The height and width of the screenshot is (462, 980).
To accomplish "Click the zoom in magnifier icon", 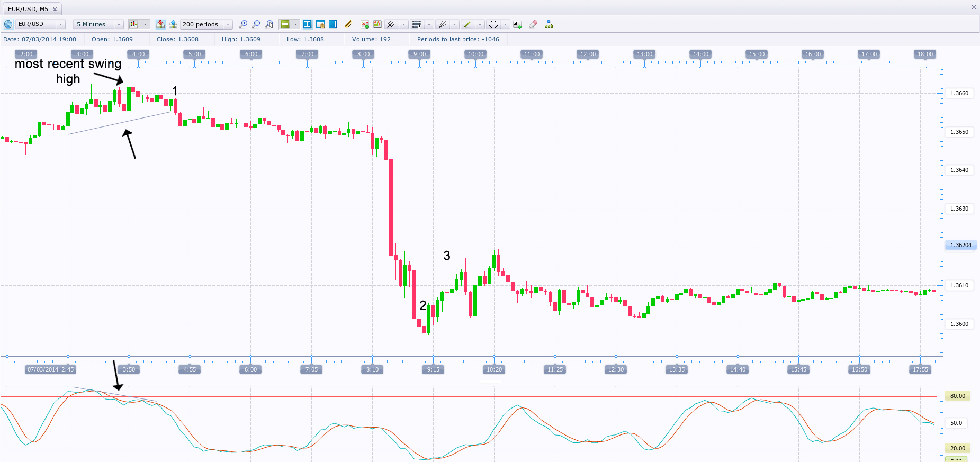I will click(243, 24).
